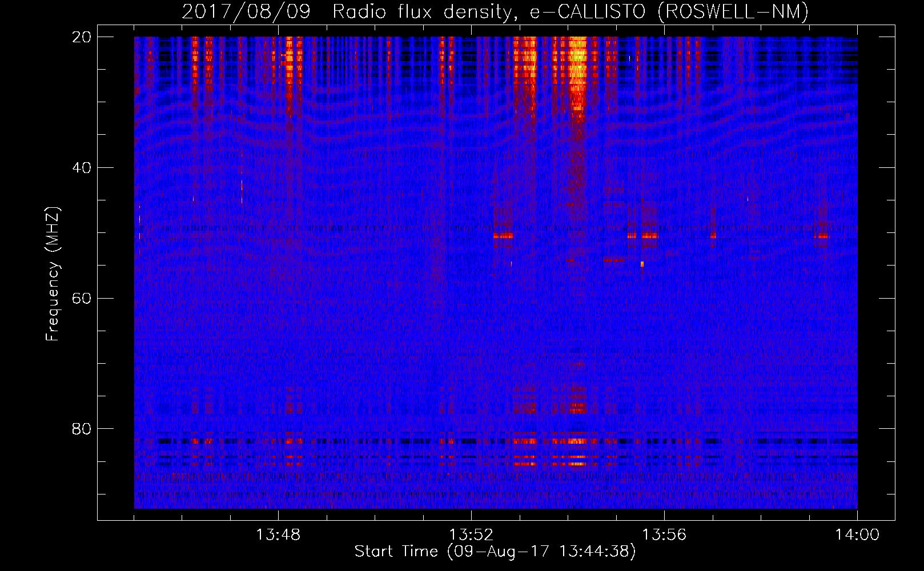Click the 40 MHz frequency tick label

click(x=82, y=168)
